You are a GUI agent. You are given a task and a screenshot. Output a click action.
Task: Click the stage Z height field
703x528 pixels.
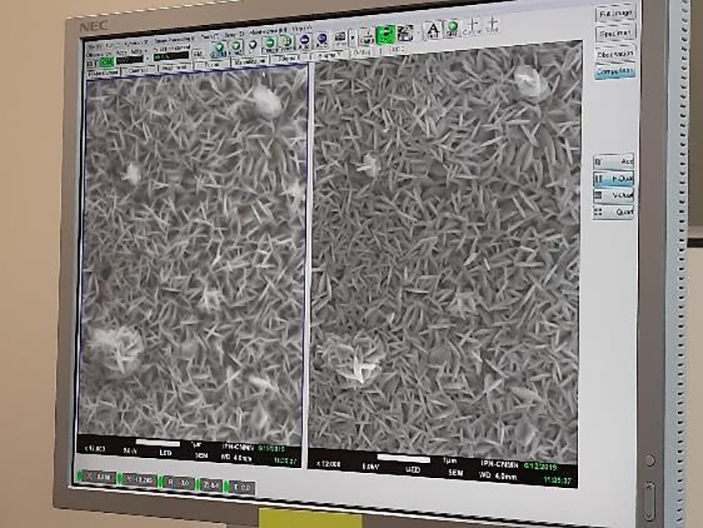point(212,485)
